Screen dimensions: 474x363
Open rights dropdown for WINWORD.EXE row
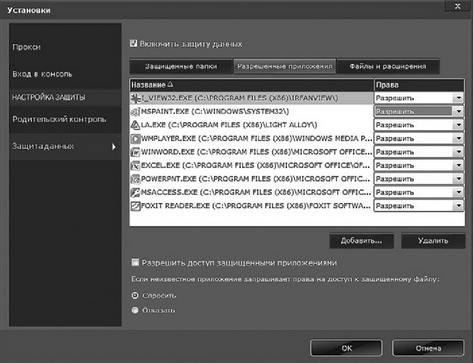459,152
